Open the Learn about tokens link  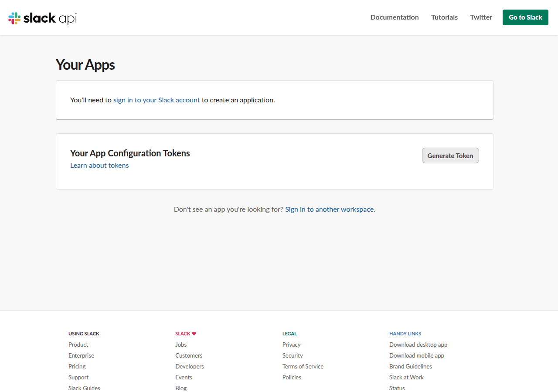click(x=99, y=165)
